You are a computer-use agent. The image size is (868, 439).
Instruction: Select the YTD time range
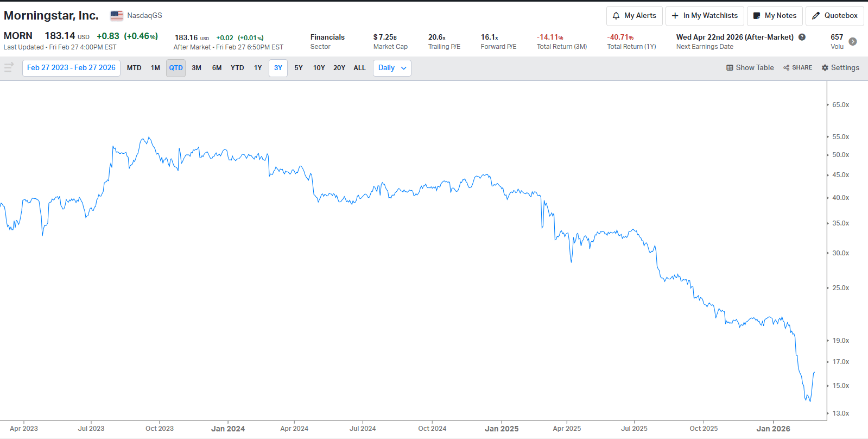click(x=237, y=68)
